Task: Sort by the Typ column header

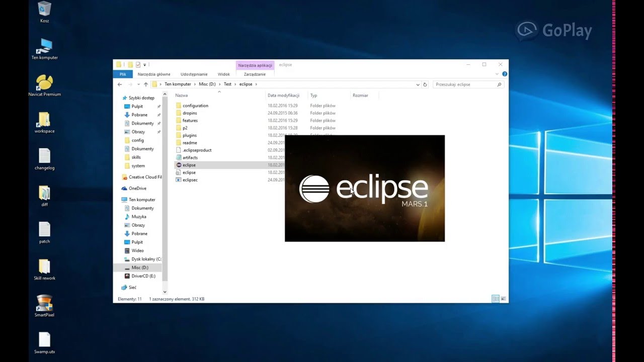Action: pos(329,95)
